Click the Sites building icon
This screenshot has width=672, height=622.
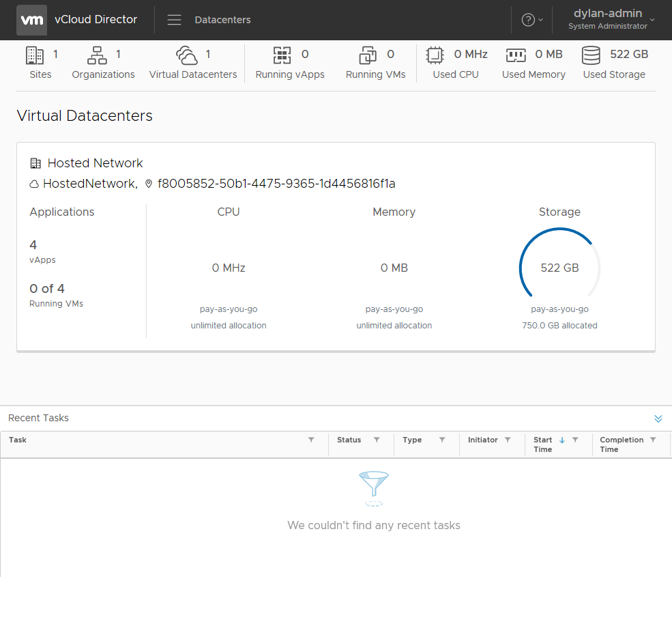pyautogui.click(x=35, y=55)
